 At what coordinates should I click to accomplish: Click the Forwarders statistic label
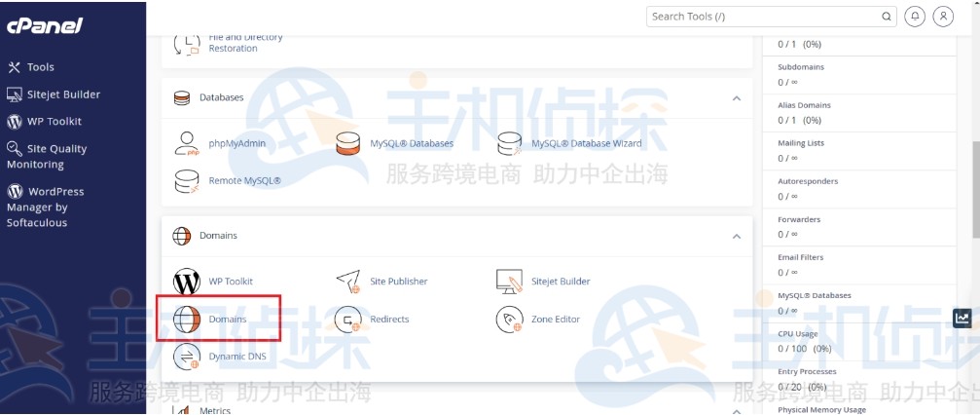pos(799,220)
